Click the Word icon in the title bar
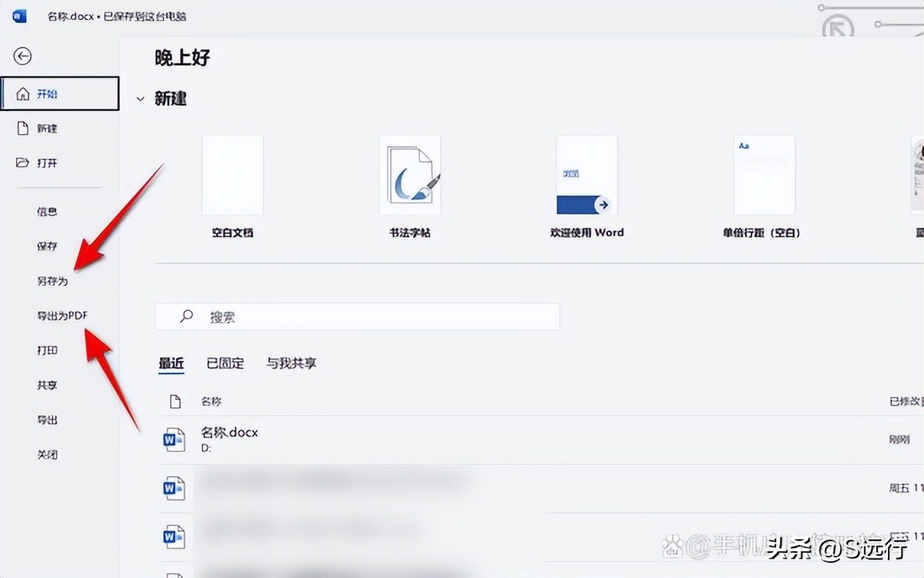This screenshot has height=578, width=924. click(19, 14)
